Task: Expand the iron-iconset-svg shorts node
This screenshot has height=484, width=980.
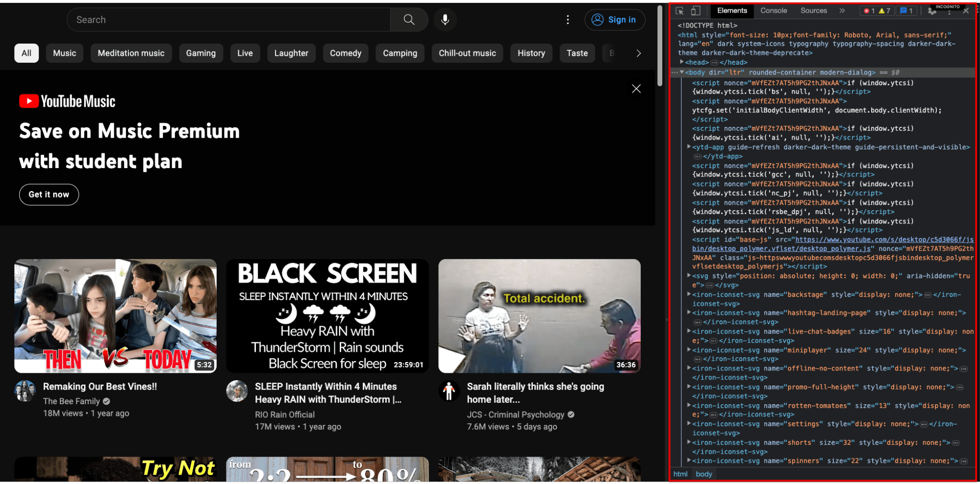Action: (x=689, y=442)
